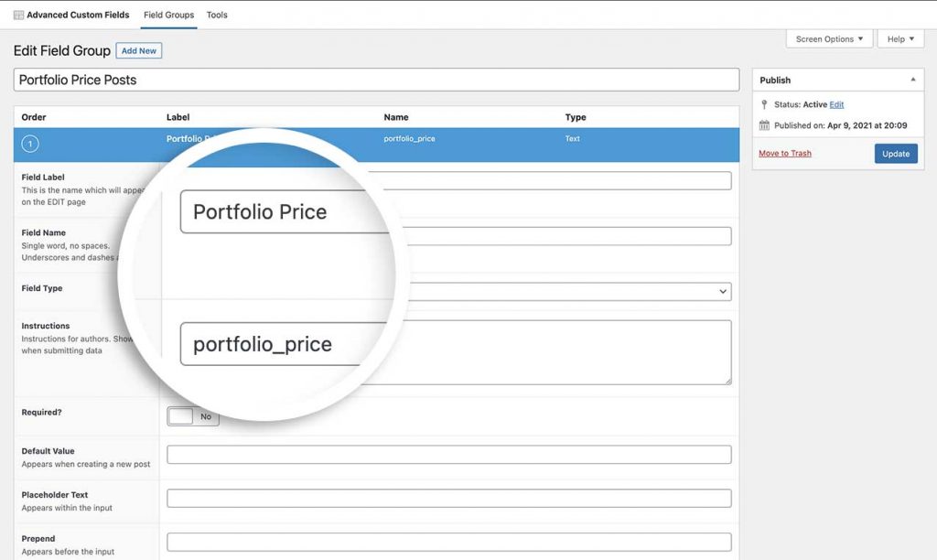Click the Add New button
937x560 pixels.
click(x=139, y=50)
